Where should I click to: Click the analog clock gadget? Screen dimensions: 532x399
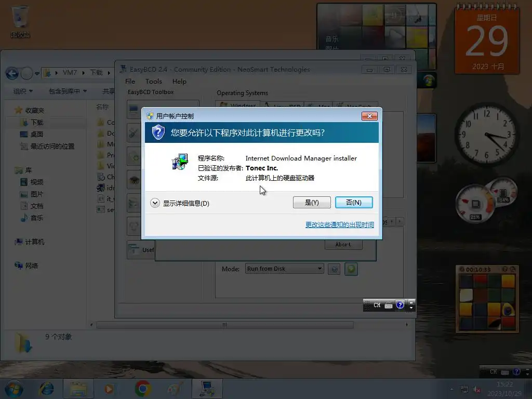(x=486, y=134)
